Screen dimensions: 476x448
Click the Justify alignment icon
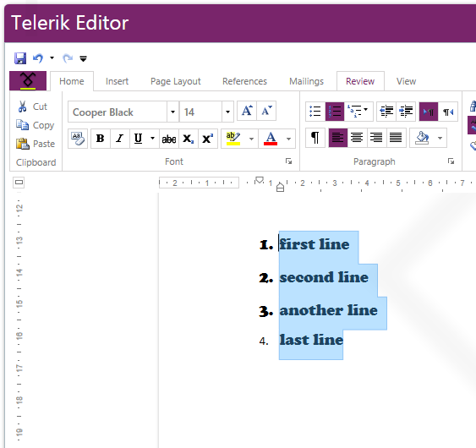tap(396, 138)
